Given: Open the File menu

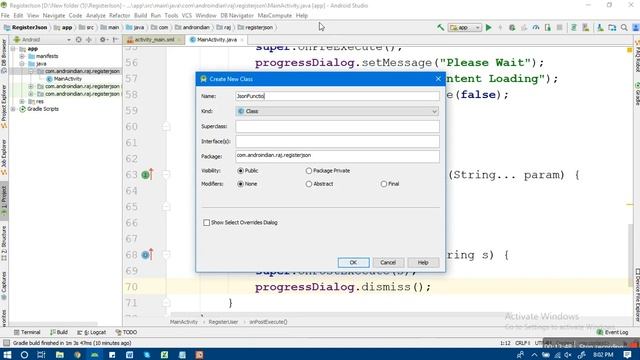Looking at the screenshot, I should (5, 16).
